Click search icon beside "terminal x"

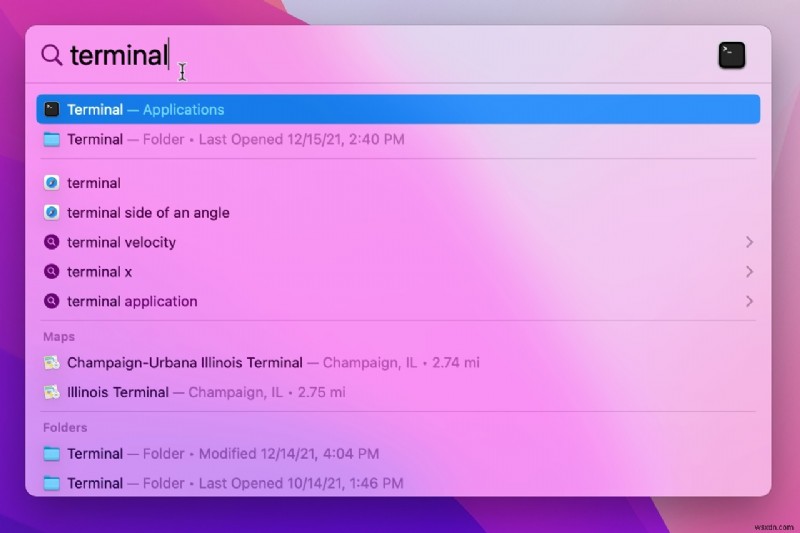52,271
